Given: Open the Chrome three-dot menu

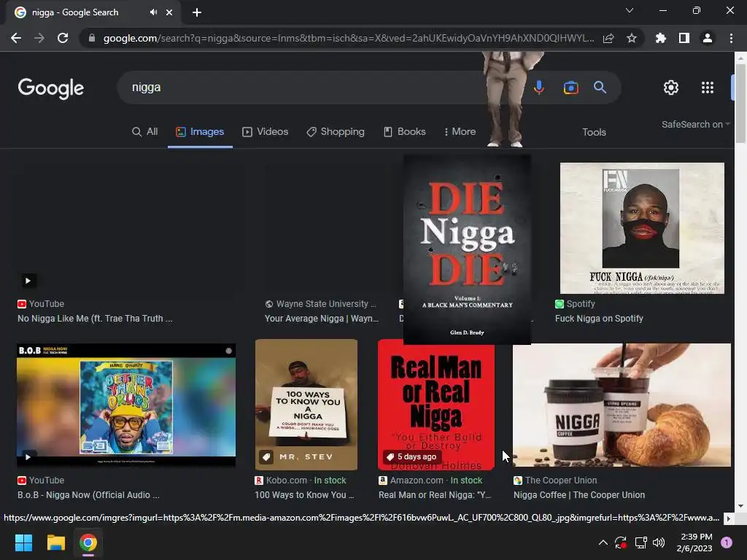Looking at the screenshot, I should pos(731,38).
